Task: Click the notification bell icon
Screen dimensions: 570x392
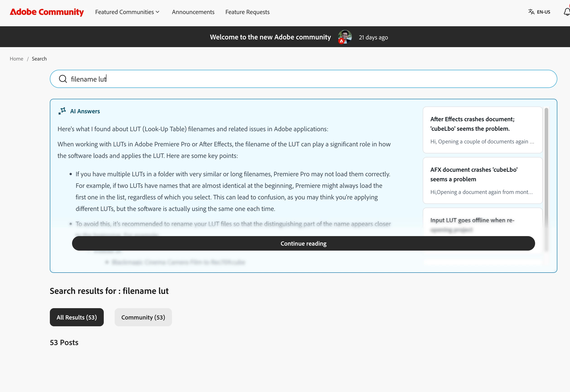Action: tap(567, 12)
